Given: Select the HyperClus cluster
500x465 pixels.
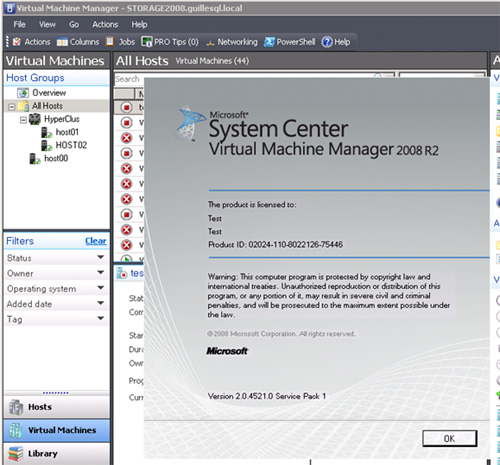Looking at the screenshot, I should pos(62,119).
